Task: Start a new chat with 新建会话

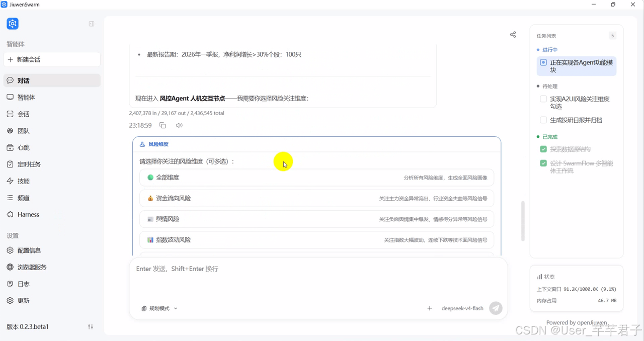Action: (52, 59)
